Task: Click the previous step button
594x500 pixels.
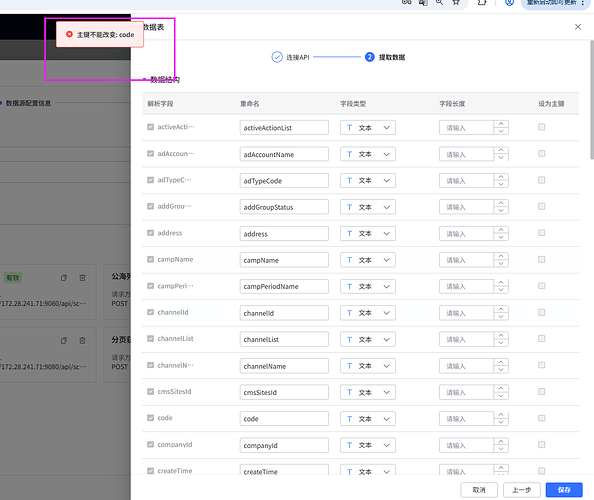Action: click(521, 490)
